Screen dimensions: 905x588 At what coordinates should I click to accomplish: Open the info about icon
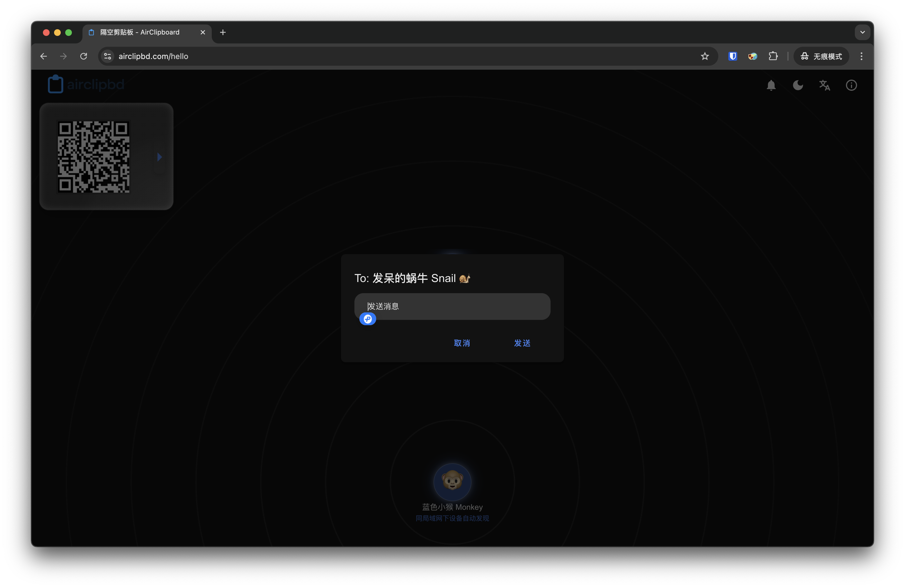(x=851, y=85)
